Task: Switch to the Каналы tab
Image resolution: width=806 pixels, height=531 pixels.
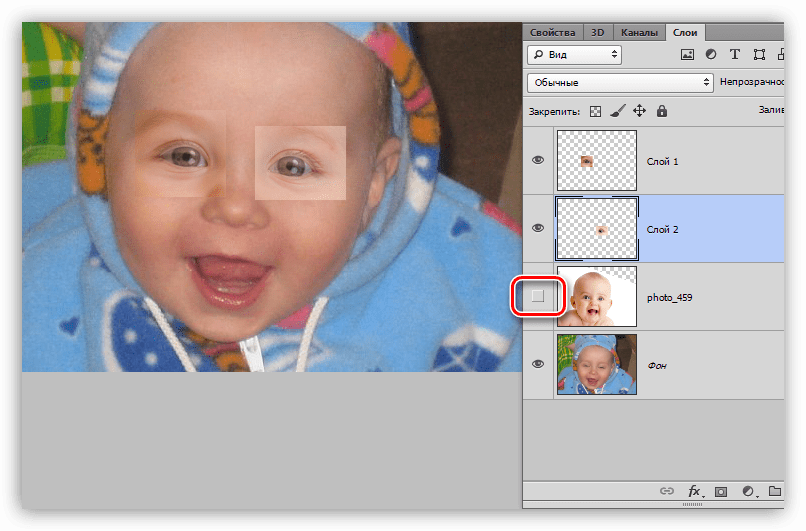Action: pos(641,32)
